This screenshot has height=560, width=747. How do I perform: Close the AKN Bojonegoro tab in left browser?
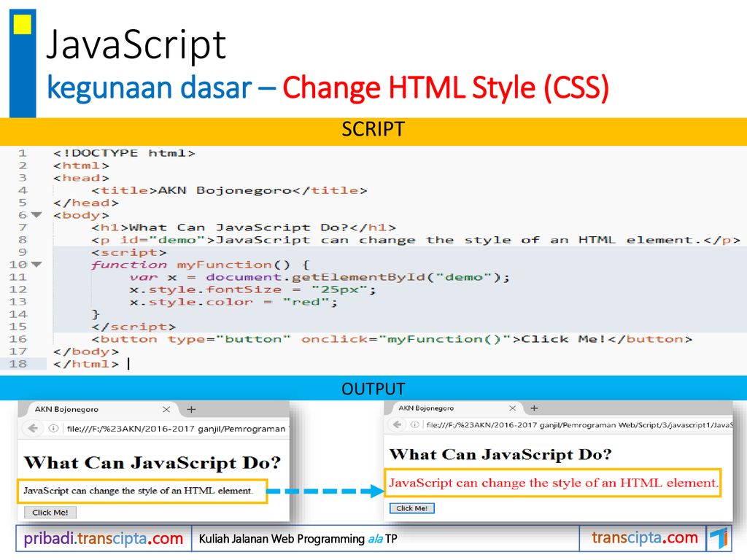(x=166, y=409)
